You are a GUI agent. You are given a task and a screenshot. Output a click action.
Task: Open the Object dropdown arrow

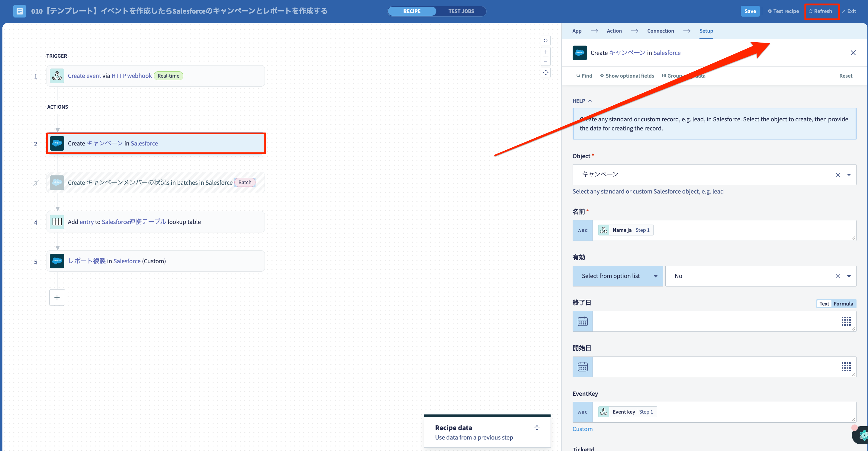click(849, 175)
